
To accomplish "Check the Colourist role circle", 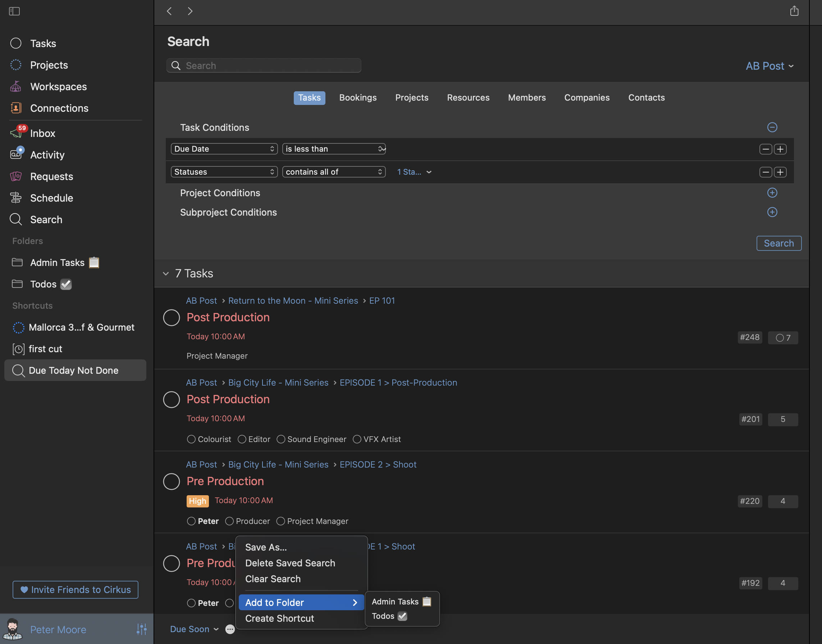I will point(191,439).
